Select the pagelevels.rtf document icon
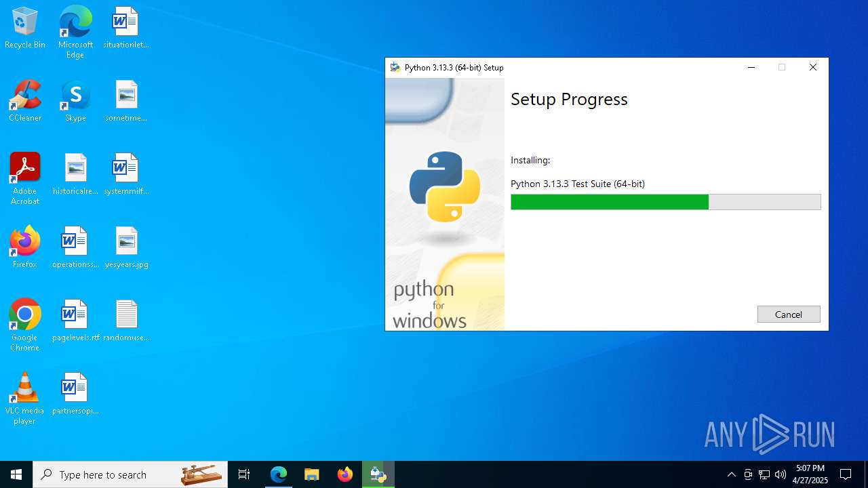 [x=75, y=321]
